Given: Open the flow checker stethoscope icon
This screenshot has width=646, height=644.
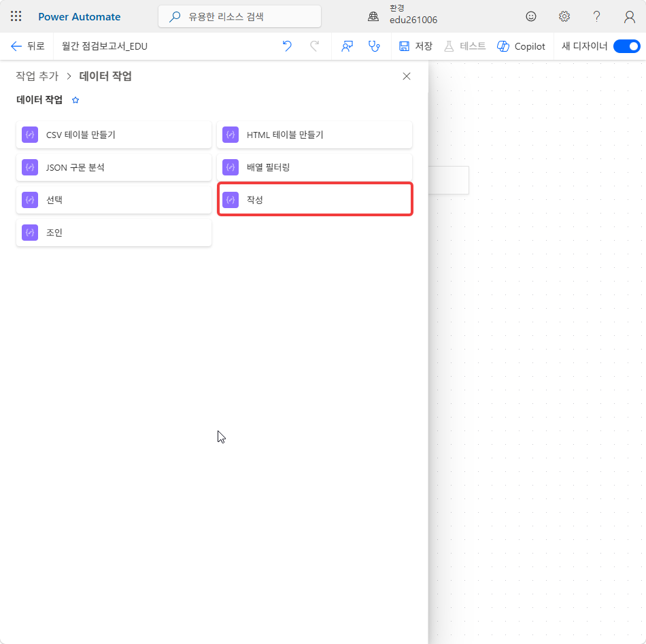Looking at the screenshot, I should tap(374, 46).
